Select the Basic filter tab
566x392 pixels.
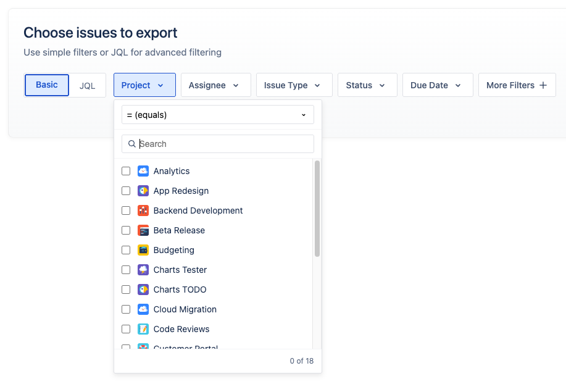47,85
